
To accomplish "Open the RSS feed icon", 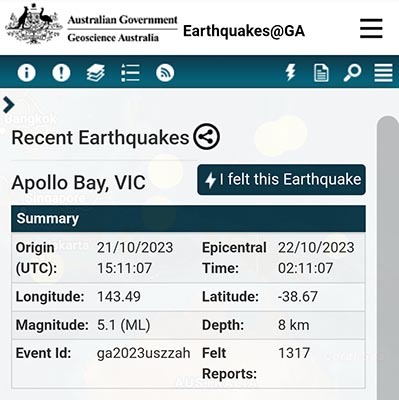I will point(165,72).
